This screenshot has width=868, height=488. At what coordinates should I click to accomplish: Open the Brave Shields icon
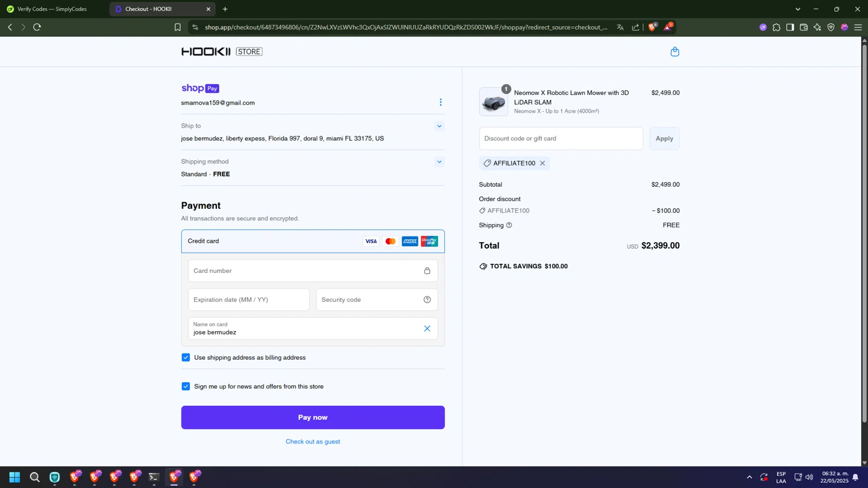[652, 27]
